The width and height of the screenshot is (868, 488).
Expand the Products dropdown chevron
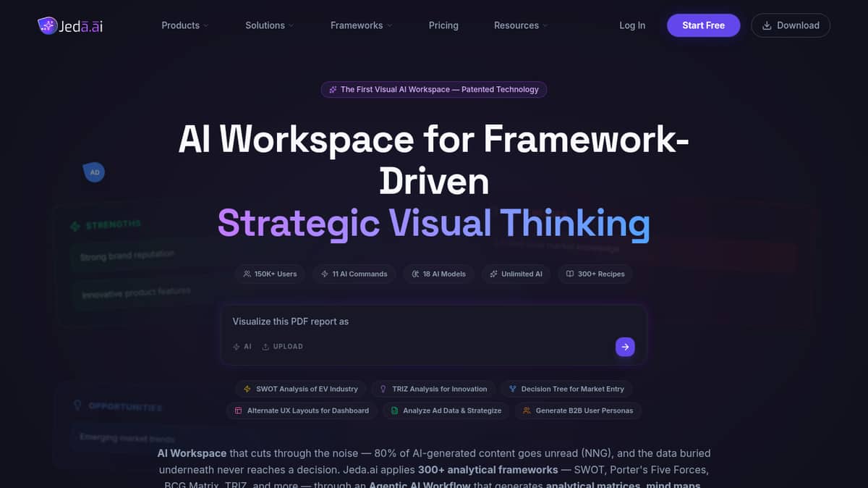(205, 25)
